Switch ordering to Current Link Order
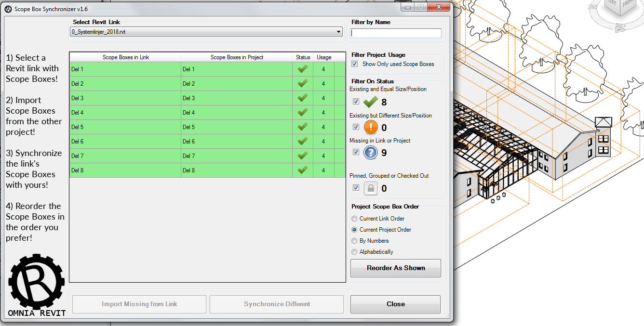The width and height of the screenshot is (644, 326). [x=354, y=219]
